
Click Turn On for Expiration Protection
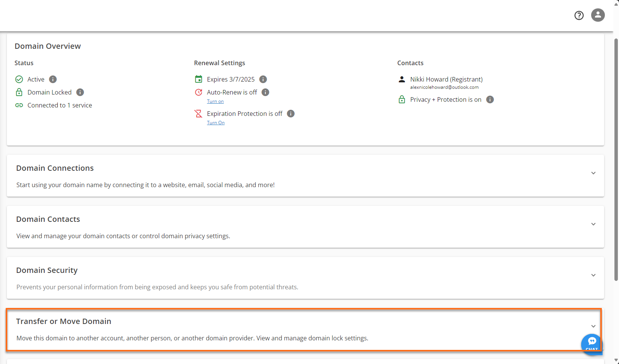[x=216, y=122]
